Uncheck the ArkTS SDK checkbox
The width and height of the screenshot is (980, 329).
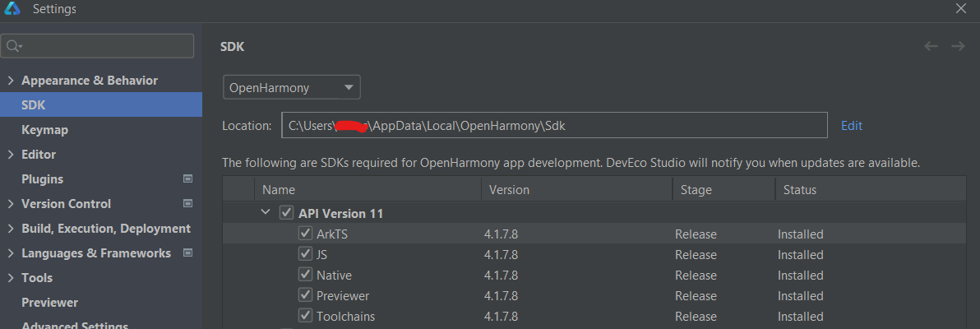pos(306,234)
